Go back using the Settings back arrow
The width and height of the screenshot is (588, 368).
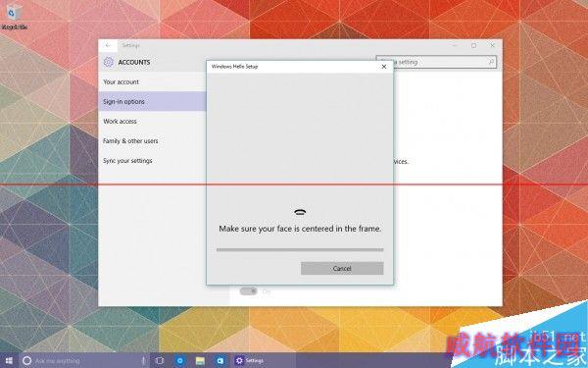[x=108, y=45]
